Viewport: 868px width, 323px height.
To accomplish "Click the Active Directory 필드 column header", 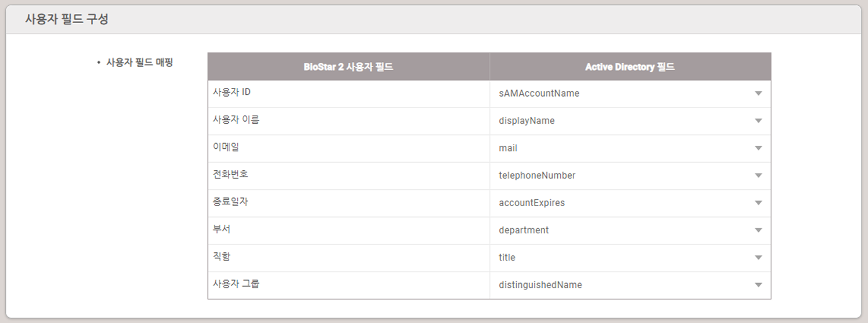I will point(630,67).
